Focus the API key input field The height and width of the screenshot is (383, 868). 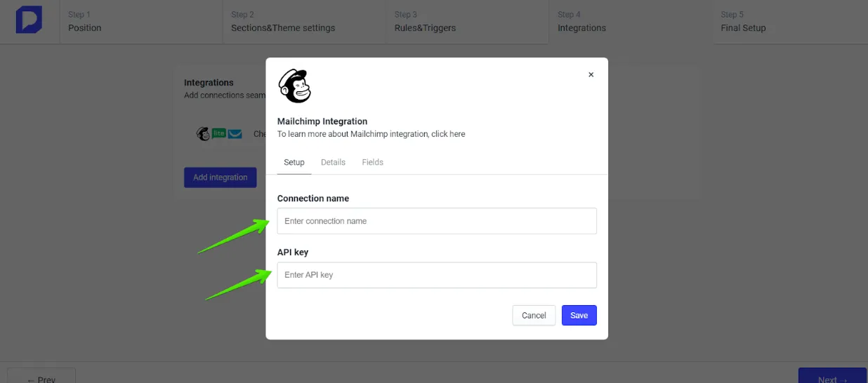(437, 275)
